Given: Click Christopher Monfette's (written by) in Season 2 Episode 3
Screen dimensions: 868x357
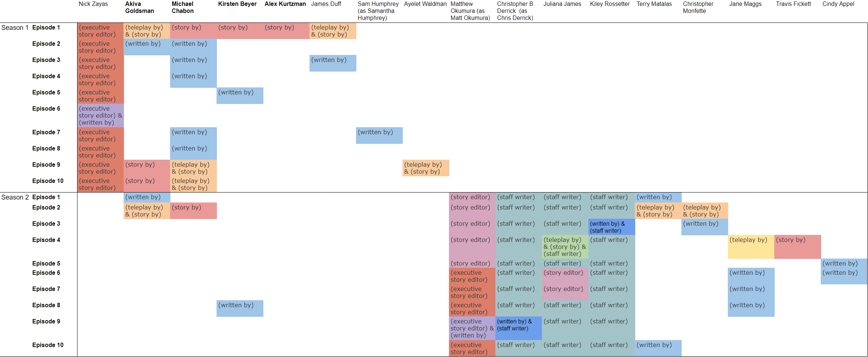Looking at the screenshot, I should coord(705,227).
